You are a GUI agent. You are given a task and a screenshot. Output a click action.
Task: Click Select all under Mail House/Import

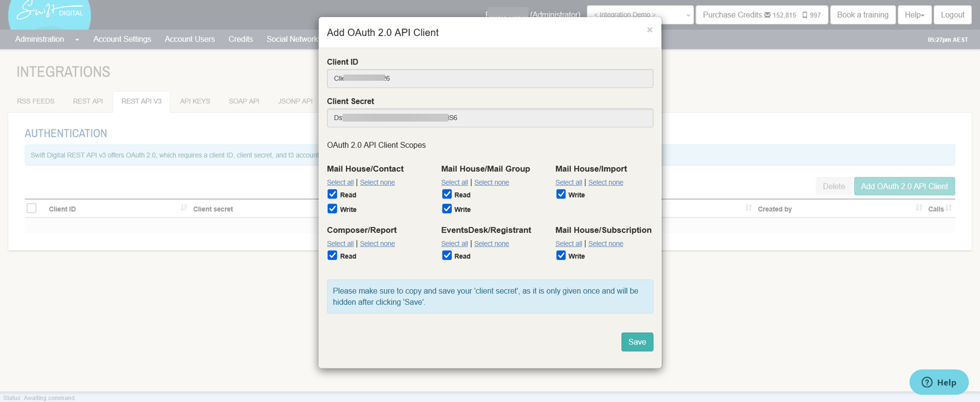[x=568, y=182]
